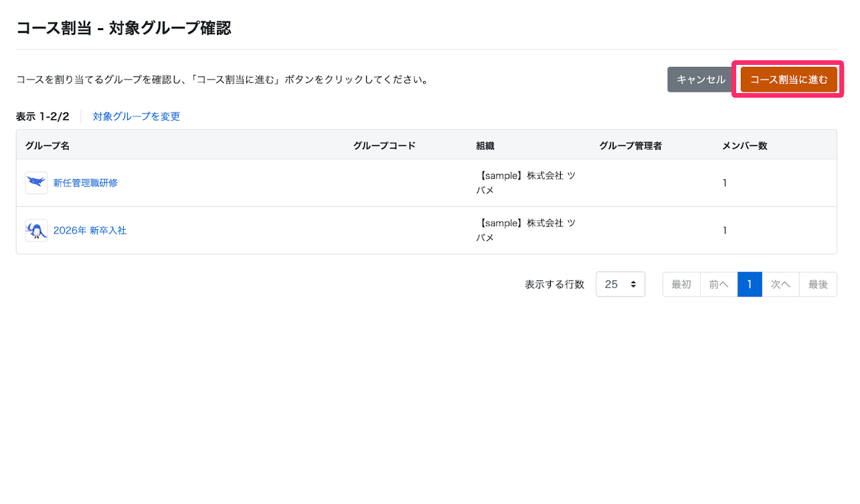Click the 次へ pagination button
This screenshot has height=504, width=860.
click(x=780, y=284)
